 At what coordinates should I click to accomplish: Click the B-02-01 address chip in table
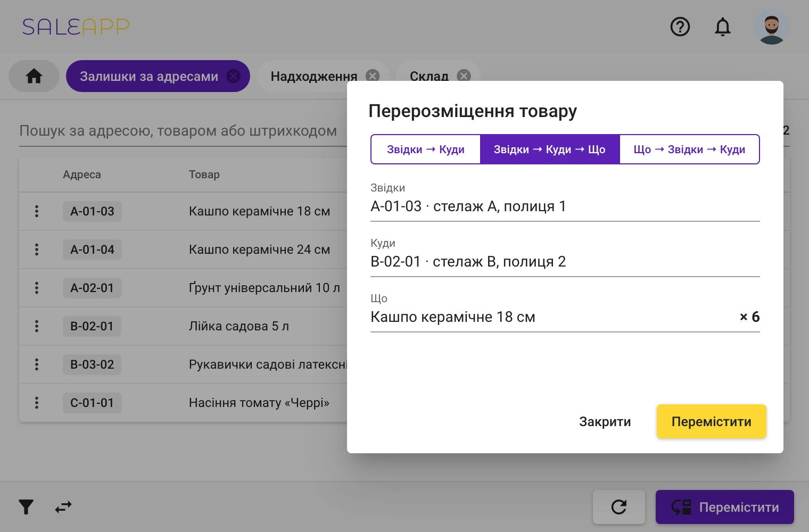92,326
